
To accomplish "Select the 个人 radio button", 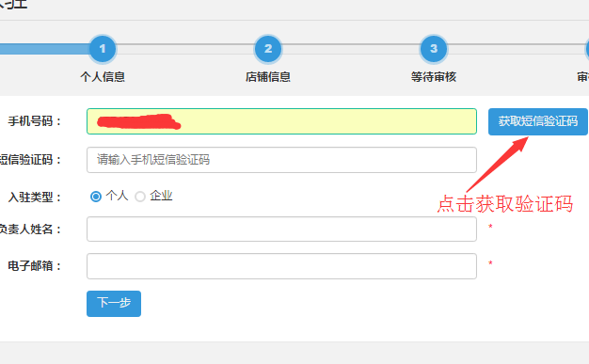I will coord(96,197).
